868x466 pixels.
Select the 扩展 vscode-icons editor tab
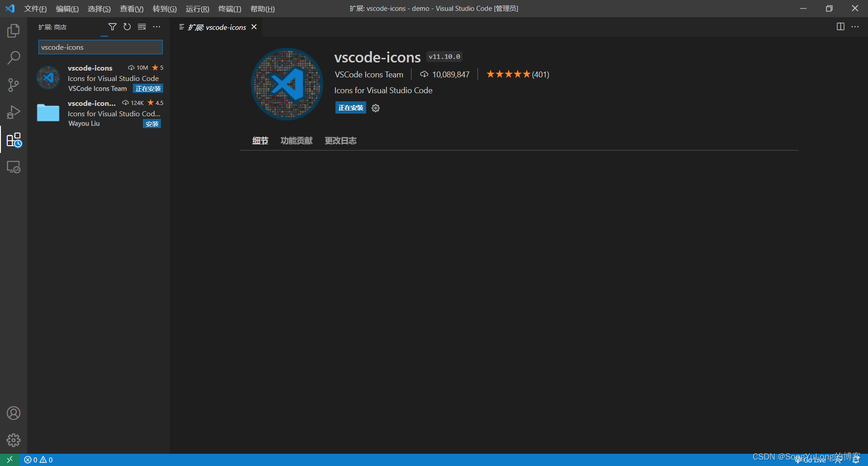tap(217, 28)
